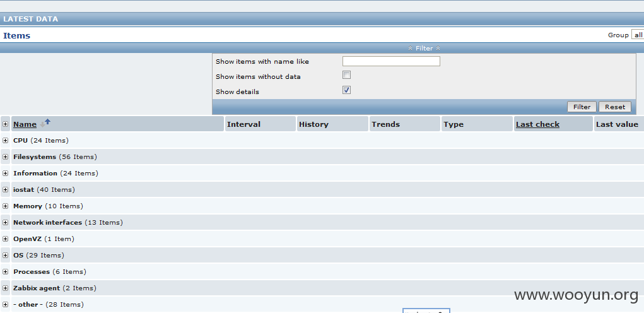Expand the CPU items group

tap(5, 141)
